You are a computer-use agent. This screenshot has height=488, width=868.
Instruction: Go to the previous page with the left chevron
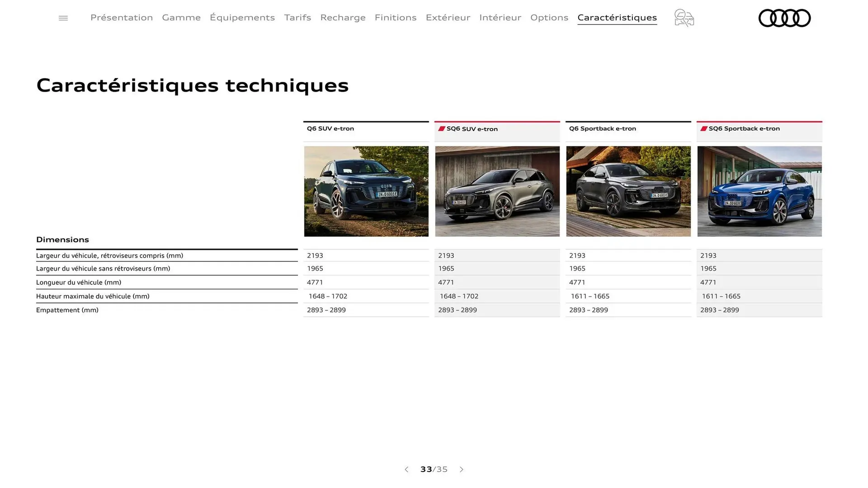[406, 469]
